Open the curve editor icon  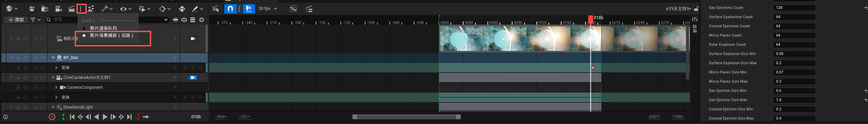pos(293,9)
